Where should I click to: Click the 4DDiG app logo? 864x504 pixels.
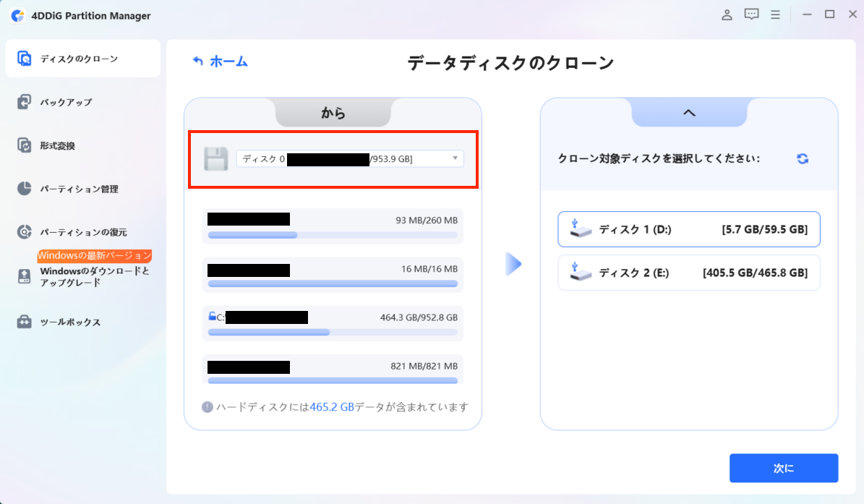[x=17, y=15]
